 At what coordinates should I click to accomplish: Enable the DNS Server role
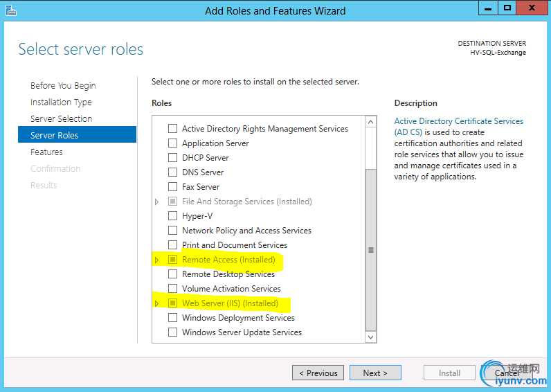(x=173, y=172)
